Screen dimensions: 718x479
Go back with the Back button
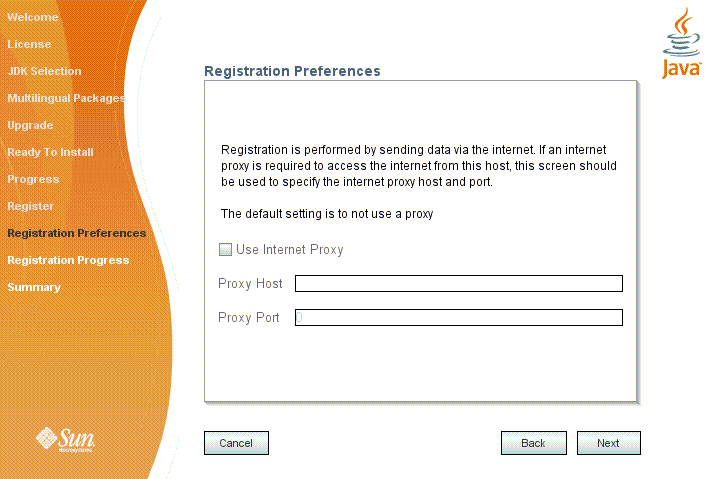(533, 443)
